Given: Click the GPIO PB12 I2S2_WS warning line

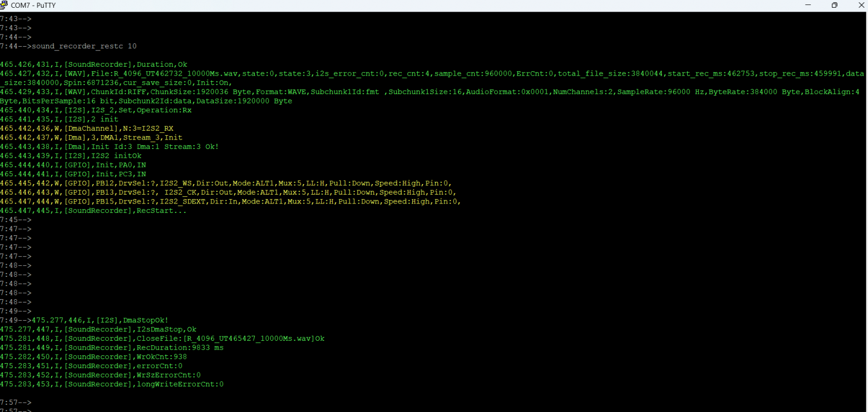Looking at the screenshot, I should pyautogui.click(x=226, y=183).
